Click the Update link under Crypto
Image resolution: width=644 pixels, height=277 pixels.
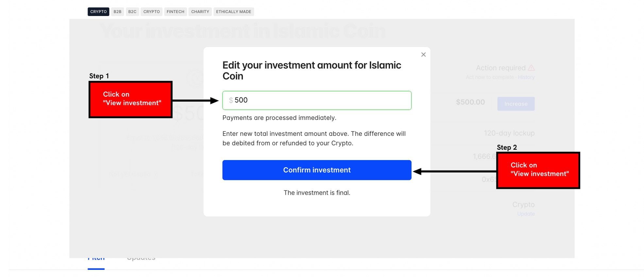526,214
